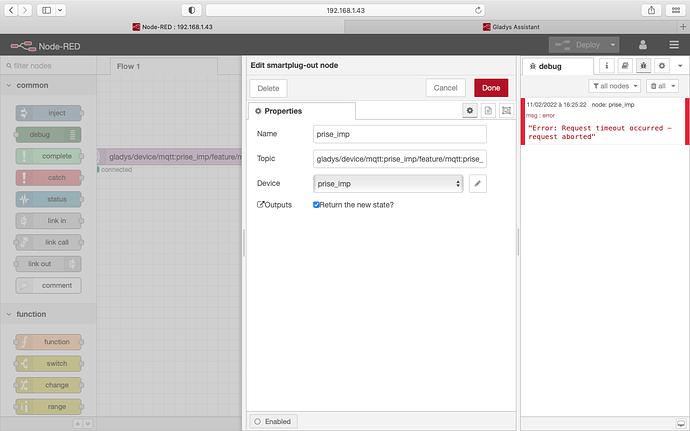Open node description document icon
Viewport: 690px width, 431px height.
[488, 111]
